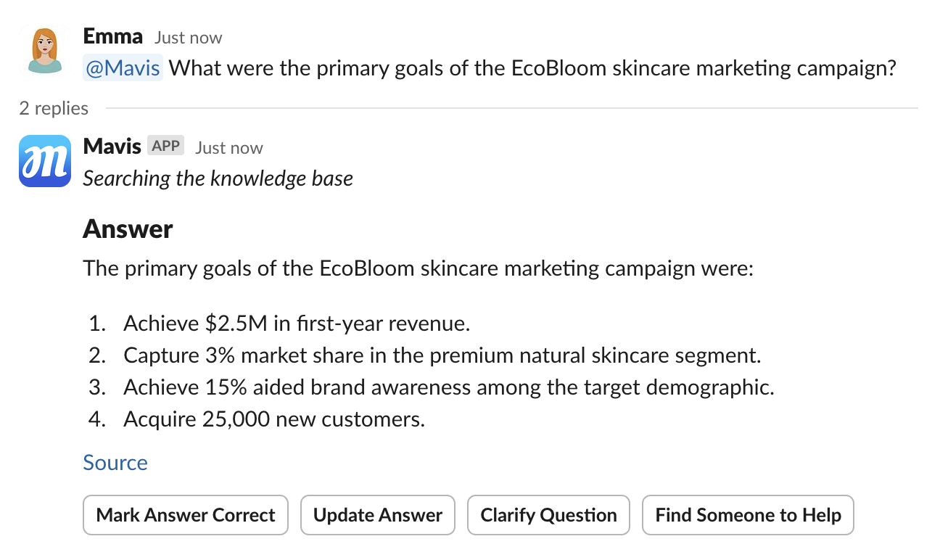The height and width of the screenshot is (560, 940).
Task: Select the Searching the knowledge base status text
Action: [x=218, y=178]
